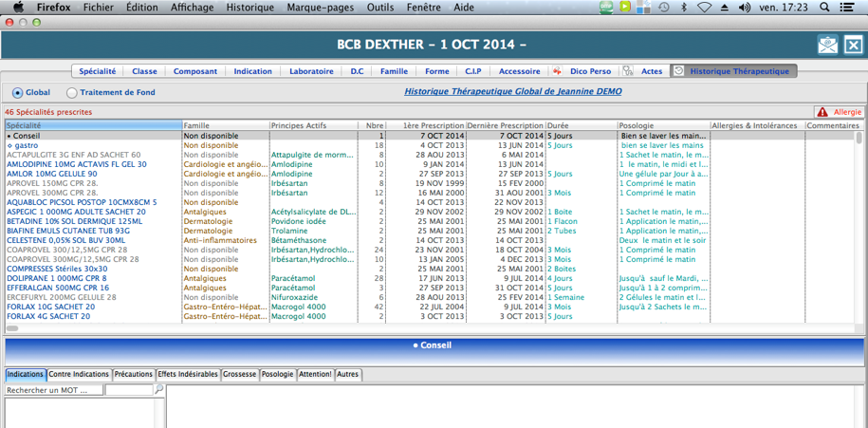This screenshot has height=428, width=868.
Task: Click the Rechercher un MOT input field
Action: pyautogui.click(x=53, y=390)
